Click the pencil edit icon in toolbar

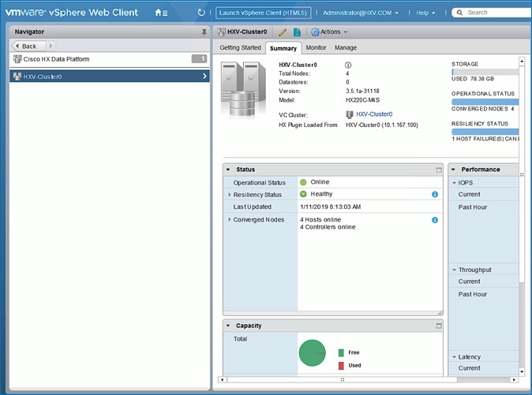283,32
